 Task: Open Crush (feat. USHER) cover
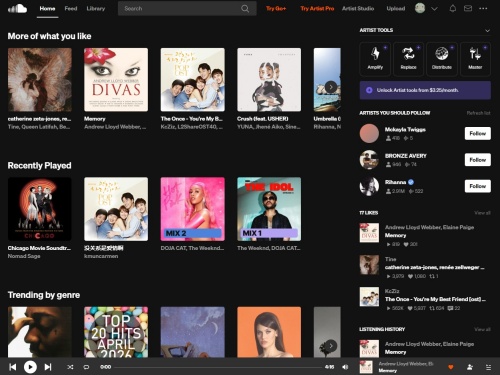pyautogui.click(x=269, y=80)
